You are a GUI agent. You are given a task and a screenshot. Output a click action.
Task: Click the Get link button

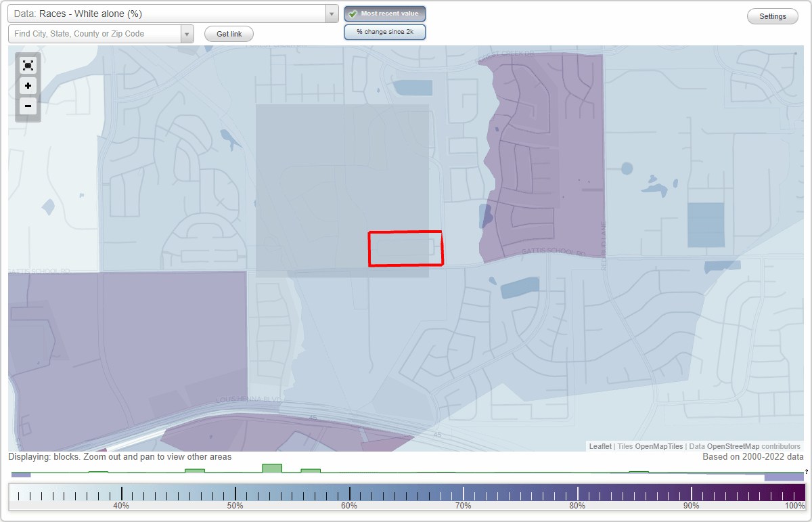(x=229, y=34)
